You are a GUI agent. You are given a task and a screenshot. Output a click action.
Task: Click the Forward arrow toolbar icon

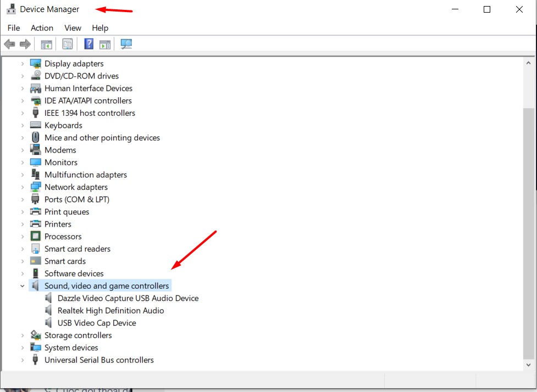coord(25,44)
